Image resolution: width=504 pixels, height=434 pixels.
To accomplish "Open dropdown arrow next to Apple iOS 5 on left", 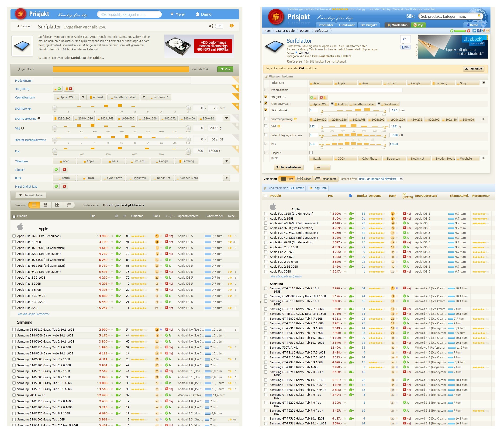I will point(83,97).
